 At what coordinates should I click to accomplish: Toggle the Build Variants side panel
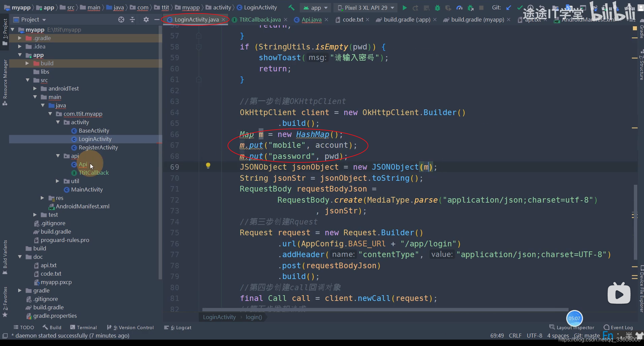(5, 257)
